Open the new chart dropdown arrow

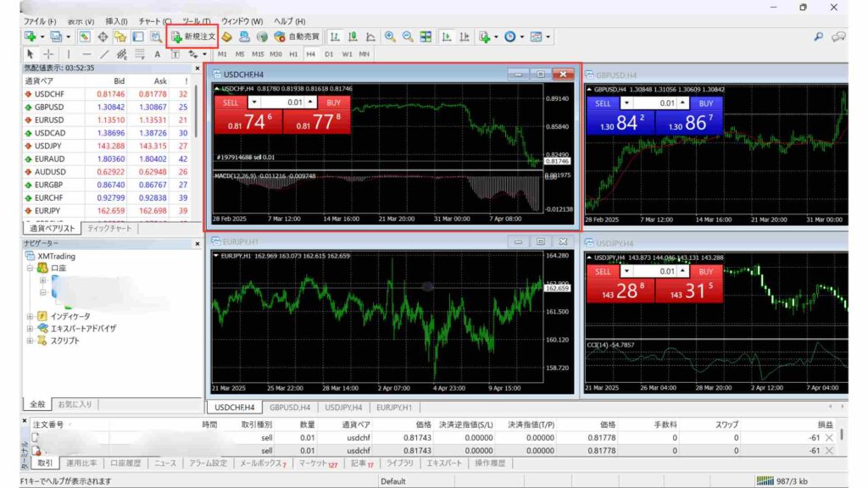[x=42, y=36]
